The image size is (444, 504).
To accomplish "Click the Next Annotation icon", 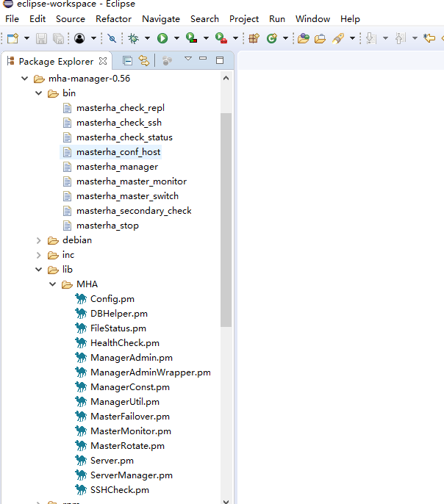I will coord(371,38).
